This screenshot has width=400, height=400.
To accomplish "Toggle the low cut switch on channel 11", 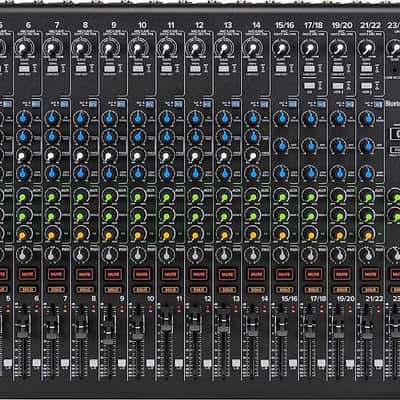I will click(x=166, y=69).
